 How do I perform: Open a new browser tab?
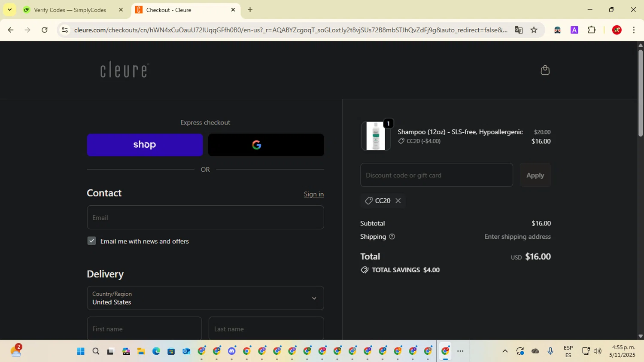(250, 9)
